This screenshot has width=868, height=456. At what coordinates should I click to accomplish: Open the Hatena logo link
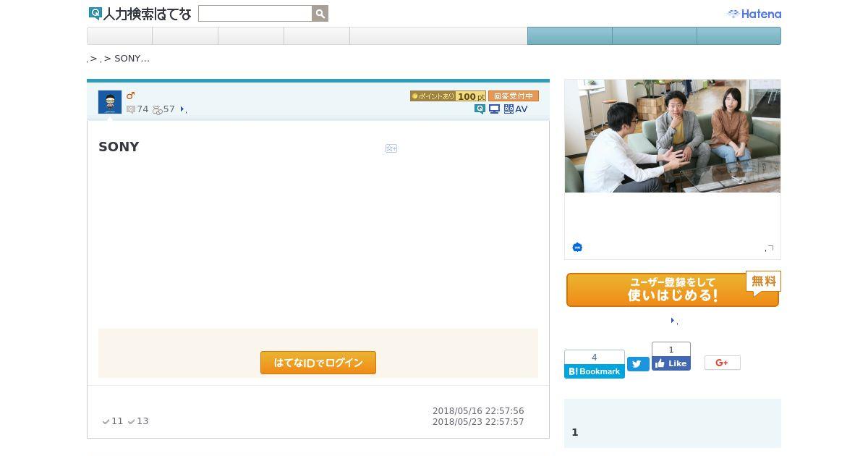[754, 14]
